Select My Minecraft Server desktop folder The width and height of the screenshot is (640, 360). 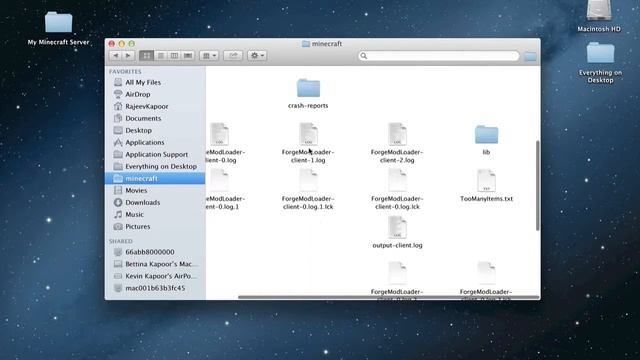pyautogui.click(x=58, y=22)
